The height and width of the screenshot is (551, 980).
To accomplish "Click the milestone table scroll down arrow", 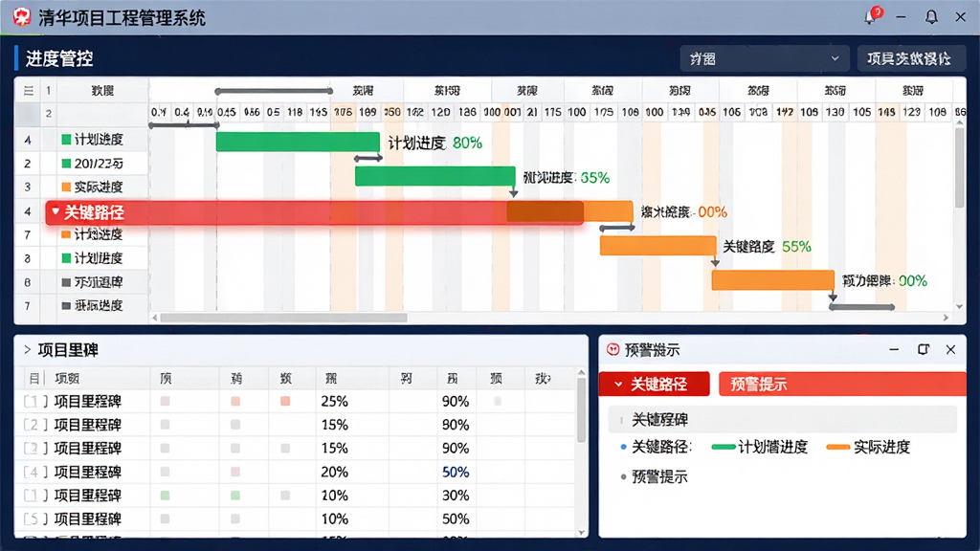I will coord(581,533).
